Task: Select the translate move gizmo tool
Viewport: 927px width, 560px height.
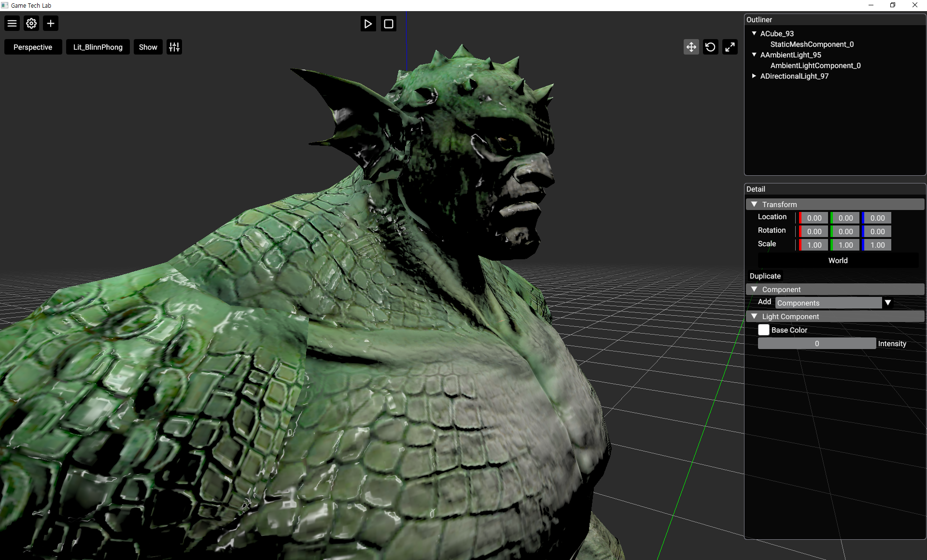Action: 691,47
